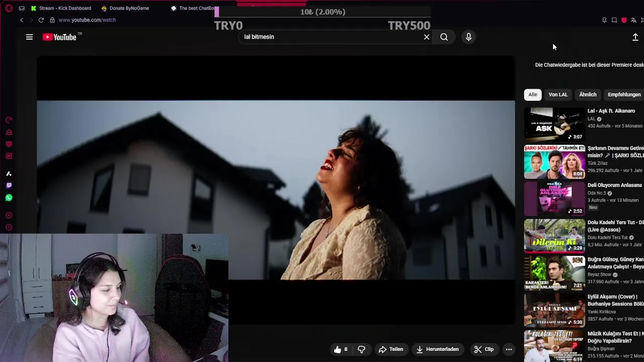Open the GX Control sidebar icon
The height and width of the screenshot is (362, 644).
pos(9,120)
